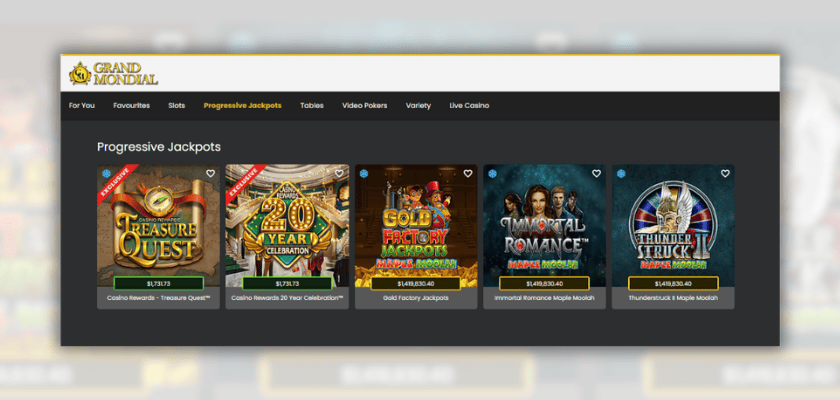Viewport: 840px width, 400px height.
Task: Switch to the Variety tab
Action: (x=418, y=105)
